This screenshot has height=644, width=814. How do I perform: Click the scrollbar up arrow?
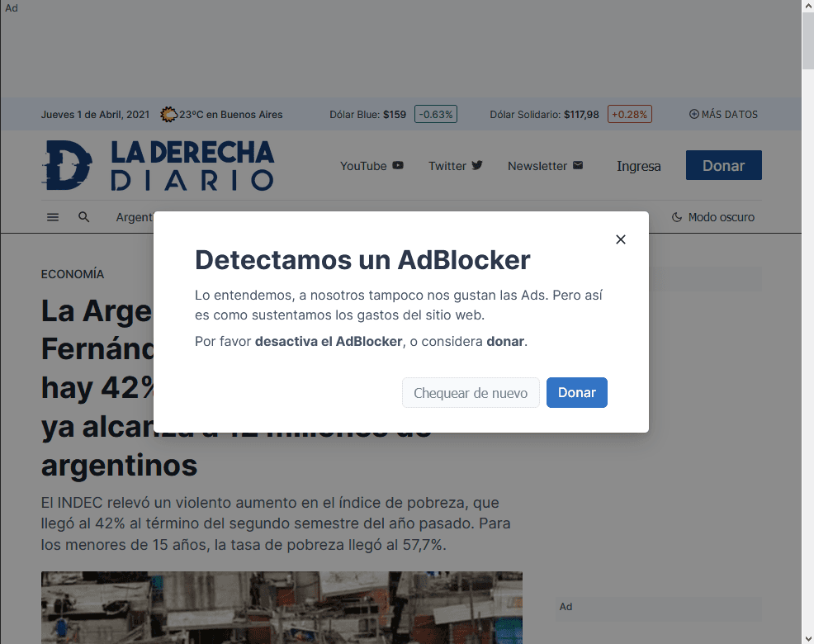click(x=807, y=5)
